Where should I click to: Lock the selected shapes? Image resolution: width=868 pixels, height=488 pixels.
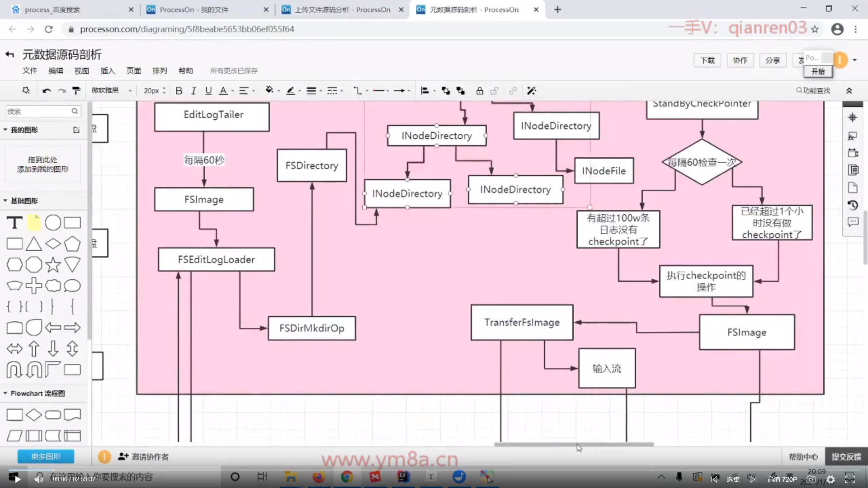click(x=480, y=91)
